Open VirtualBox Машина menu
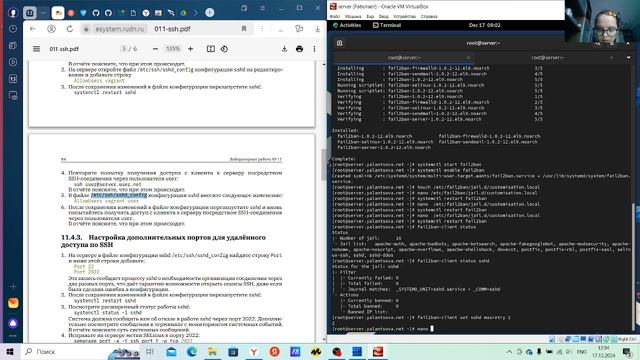The width and height of the screenshot is (640, 360). [353, 17]
